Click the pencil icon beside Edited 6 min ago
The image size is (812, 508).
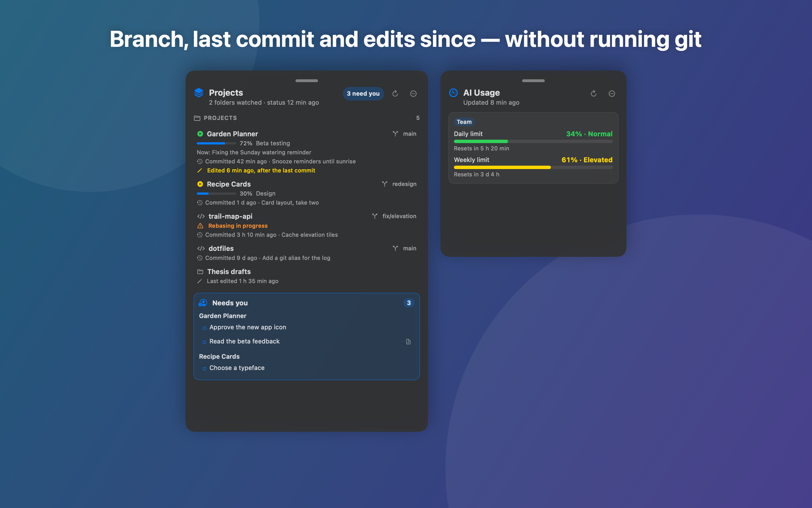pos(200,171)
